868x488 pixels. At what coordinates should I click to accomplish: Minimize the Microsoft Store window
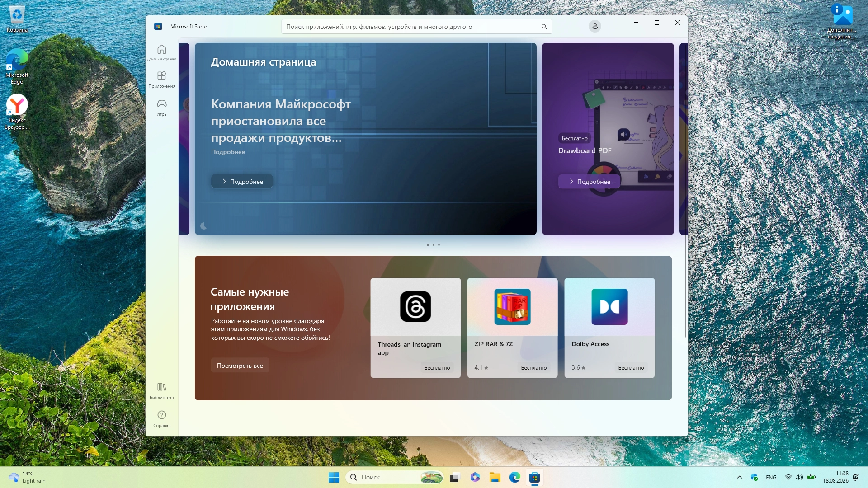pos(636,23)
